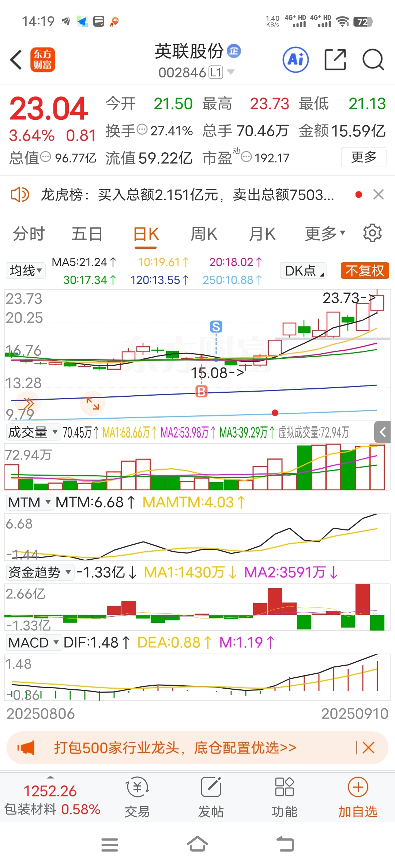Switch to the 五日 tab
The image size is (395, 868).
tap(87, 234)
